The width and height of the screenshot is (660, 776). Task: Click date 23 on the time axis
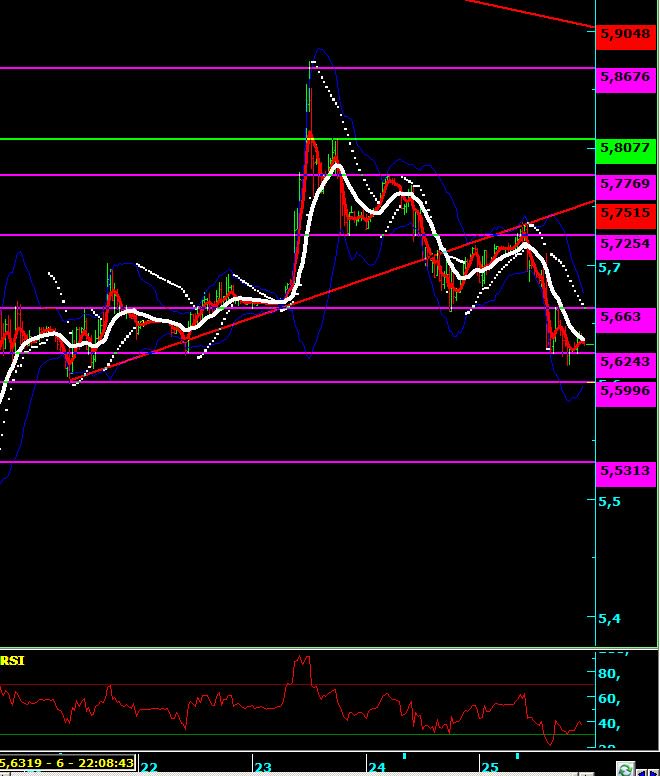coord(263,768)
